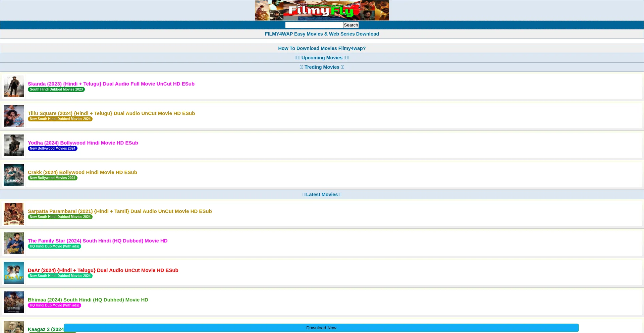Open Skanda (2023) Dual Audio movie link
The width and height of the screenshot is (644, 333).
click(111, 84)
